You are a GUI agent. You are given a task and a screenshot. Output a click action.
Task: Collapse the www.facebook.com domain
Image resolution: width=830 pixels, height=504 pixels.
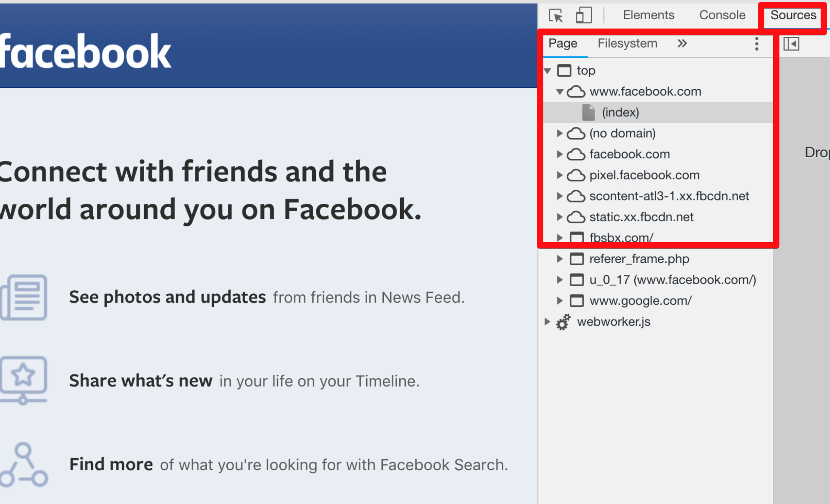pyautogui.click(x=560, y=92)
